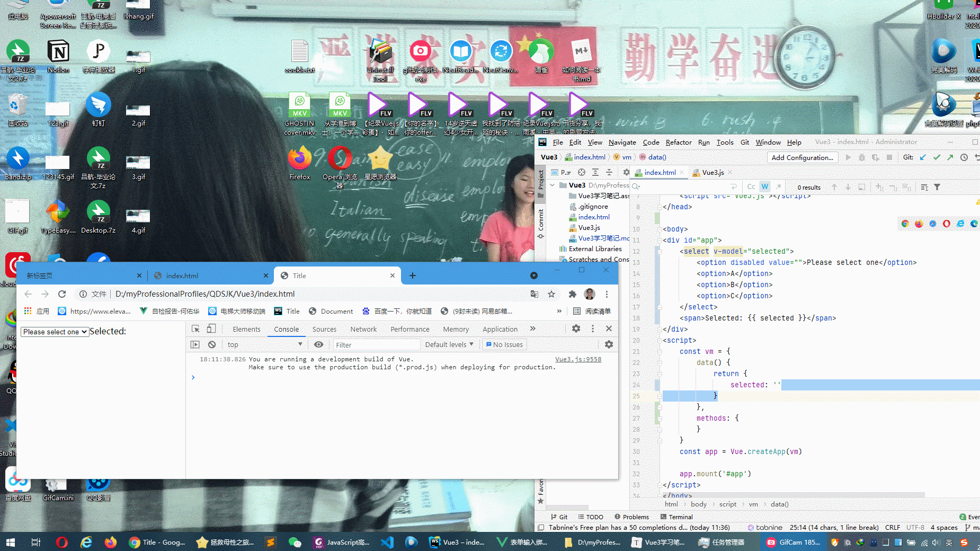Click Git update project blue arrow in WebStorm
This screenshot has height=551, width=980.
click(x=923, y=157)
